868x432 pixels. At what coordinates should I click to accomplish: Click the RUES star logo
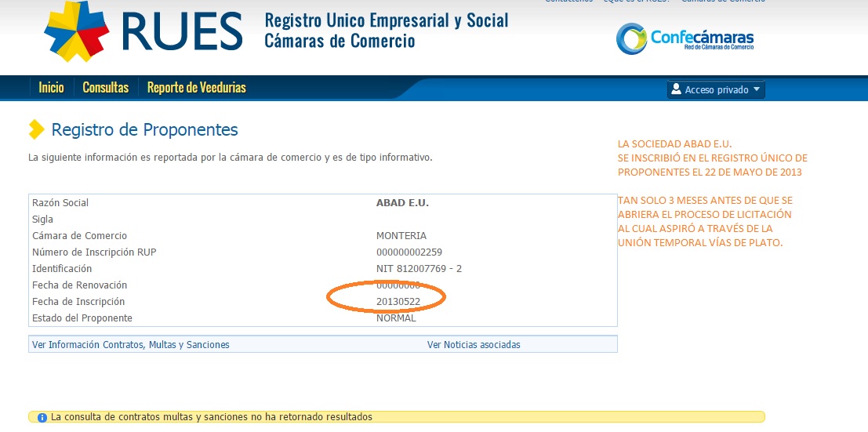tap(77, 31)
